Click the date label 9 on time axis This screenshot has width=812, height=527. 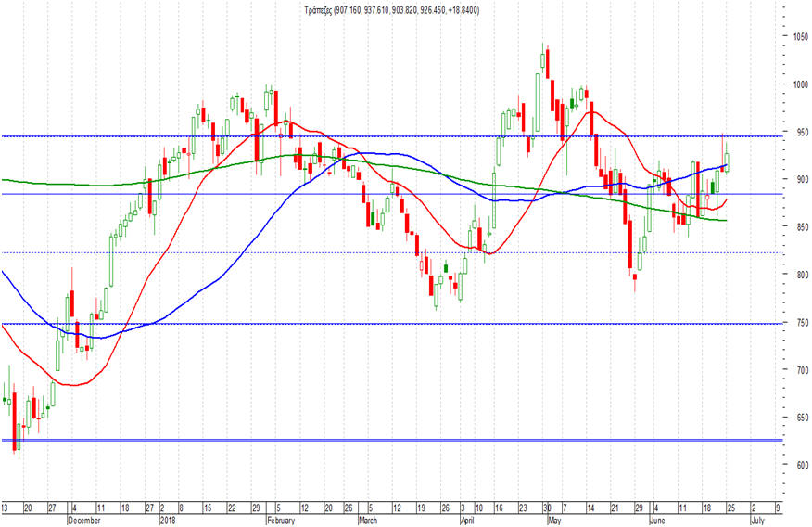click(x=778, y=508)
